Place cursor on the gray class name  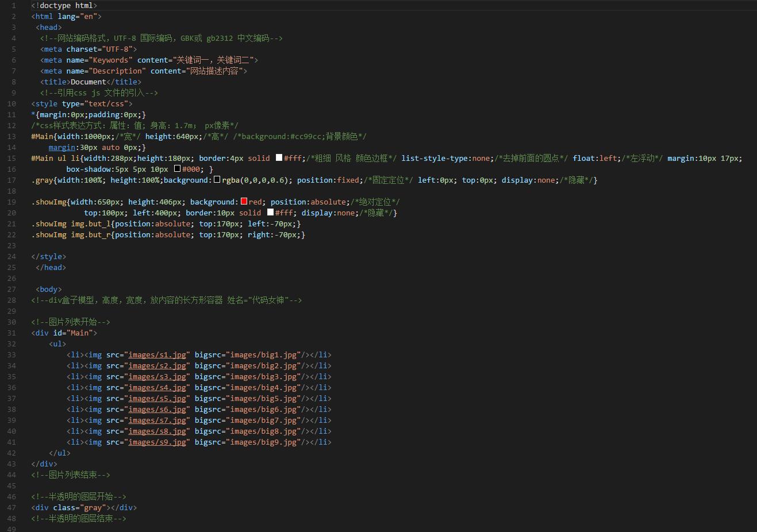93,508
